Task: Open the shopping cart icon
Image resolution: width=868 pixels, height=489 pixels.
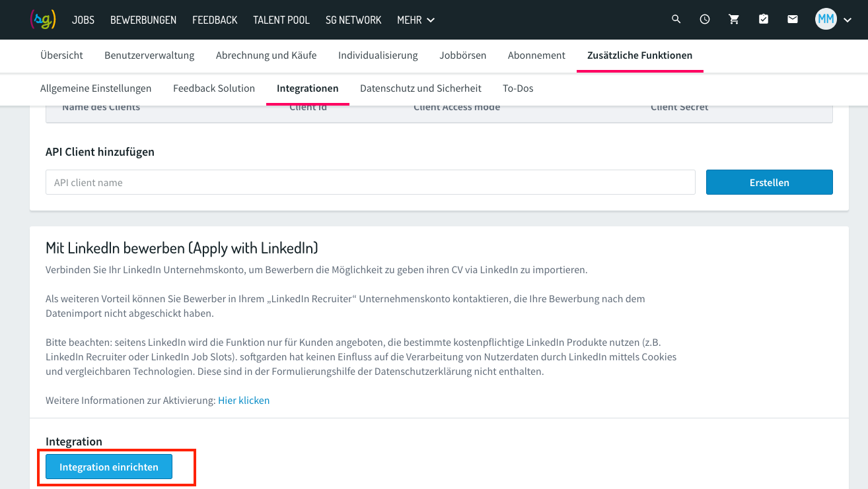Action: [734, 20]
